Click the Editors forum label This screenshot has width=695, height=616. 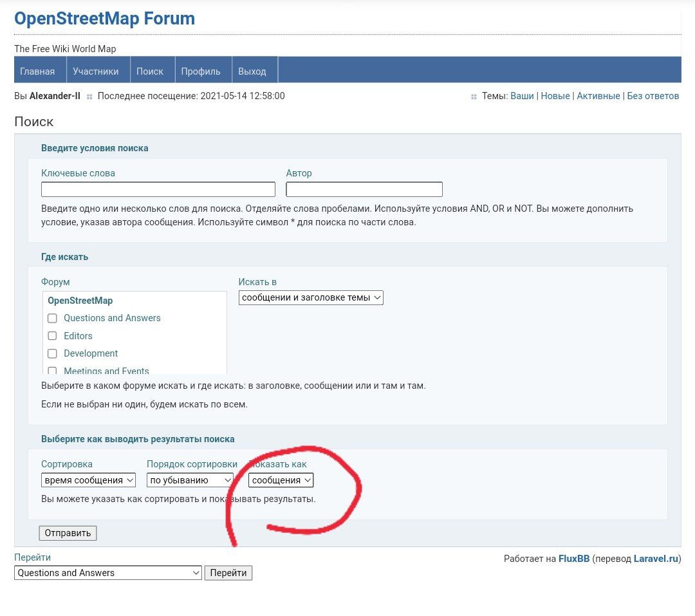coord(78,336)
